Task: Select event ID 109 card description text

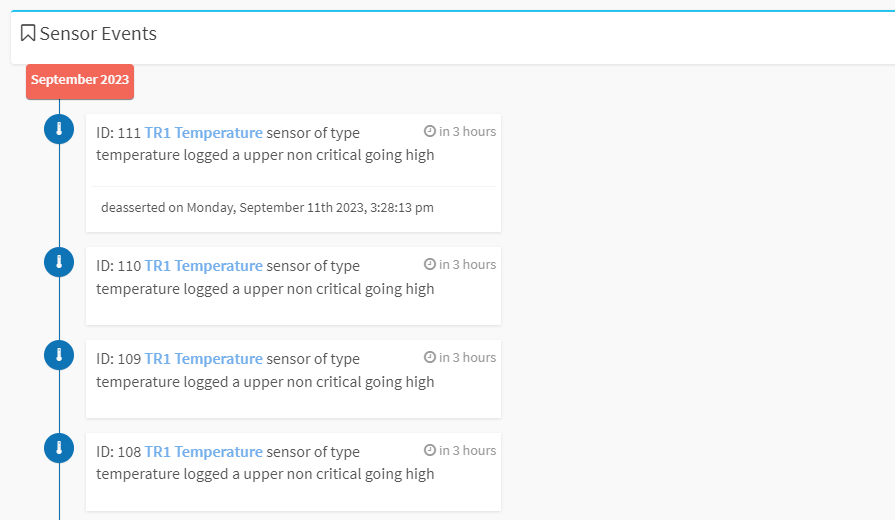Action: (265, 370)
